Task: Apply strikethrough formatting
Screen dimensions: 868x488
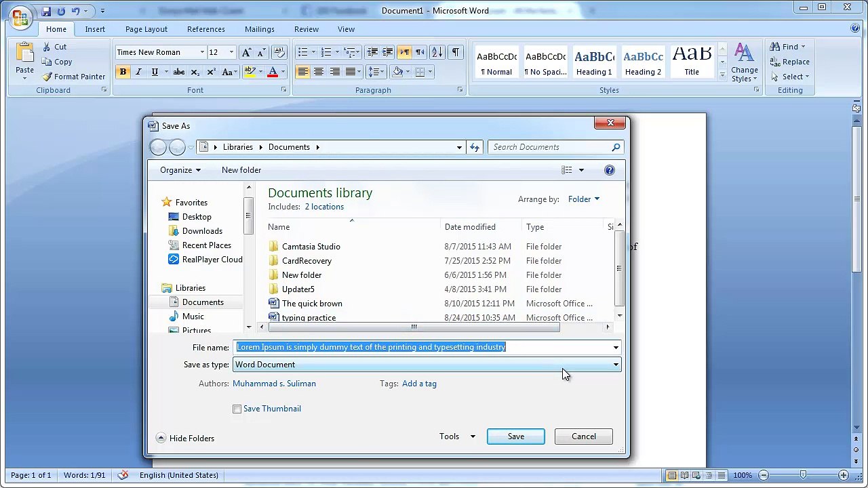Action: (178, 72)
